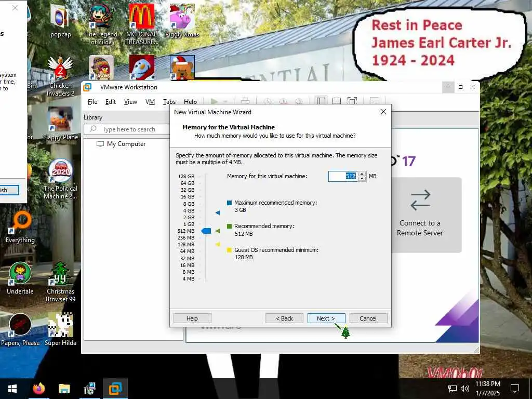532x399 pixels.
Task: Cancel the New Virtual Machine Wizard
Action: 368,318
